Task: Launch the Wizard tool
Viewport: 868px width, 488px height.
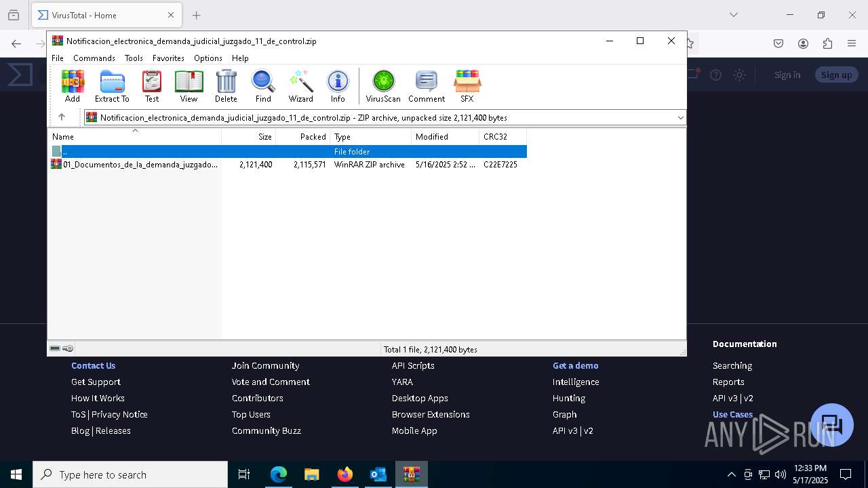Action: 301,86
